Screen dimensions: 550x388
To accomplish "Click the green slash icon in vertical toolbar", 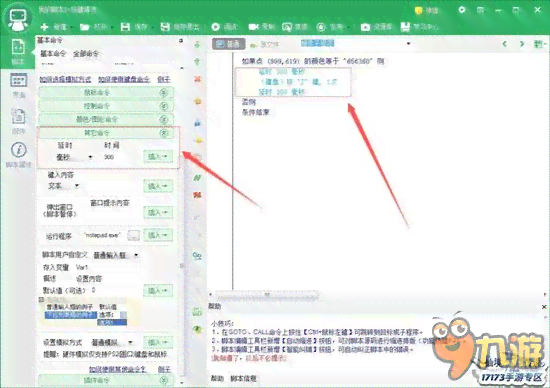I will [197, 178].
